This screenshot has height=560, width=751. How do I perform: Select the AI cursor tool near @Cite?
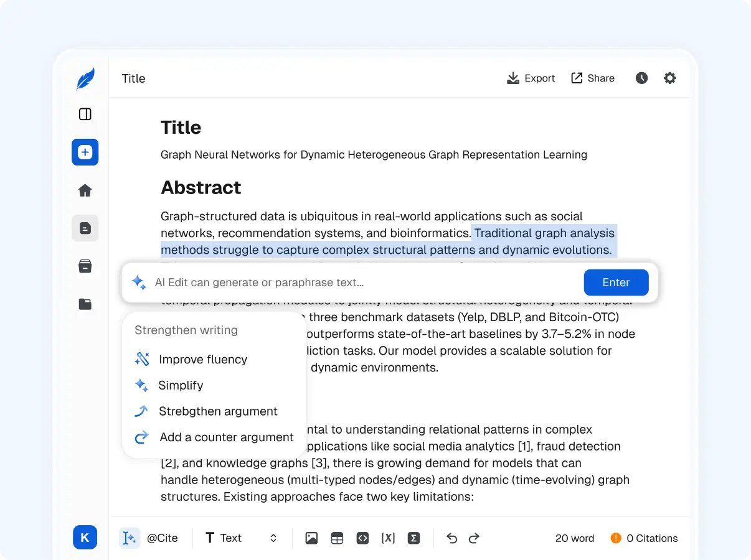[x=130, y=538]
